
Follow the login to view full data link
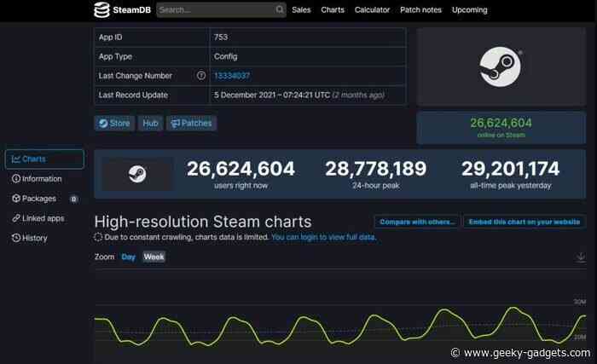pos(323,237)
